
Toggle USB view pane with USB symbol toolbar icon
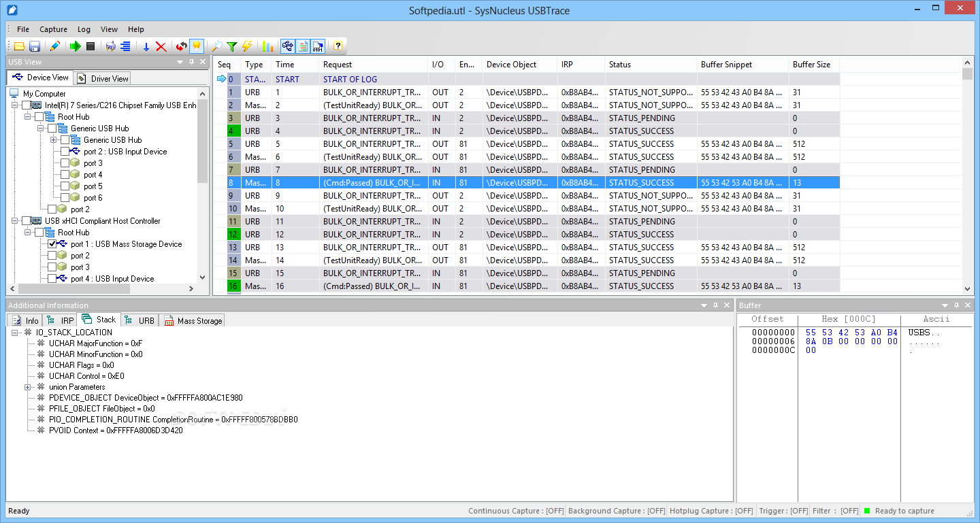click(287, 46)
